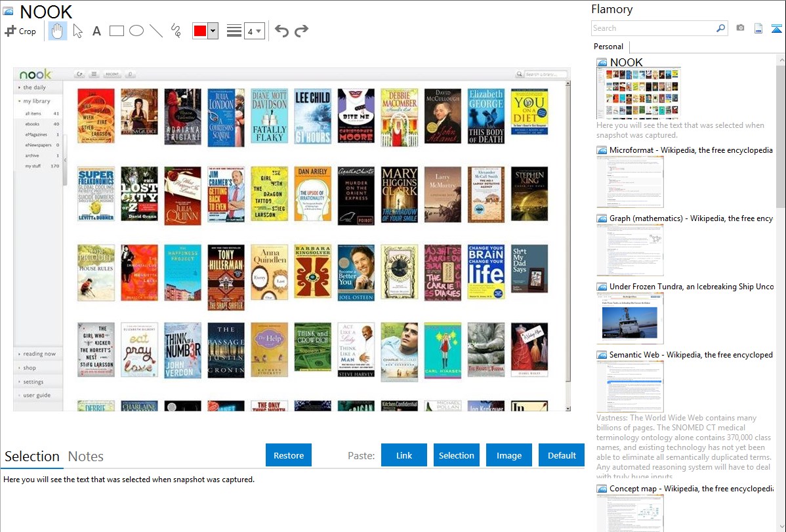This screenshot has width=786, height=532.
Task: Open the Stephen King book cover
Action: (x=529, y=194)
